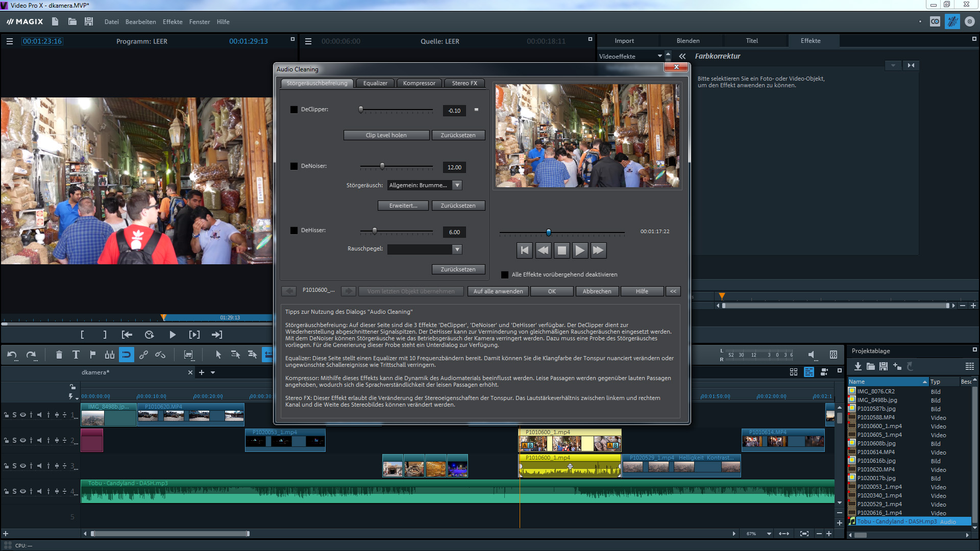Viewport: 980px width, 551px height.
Task: Click the set in-point bracket icon
Action: pyautogui.click(x=82, y=335)
